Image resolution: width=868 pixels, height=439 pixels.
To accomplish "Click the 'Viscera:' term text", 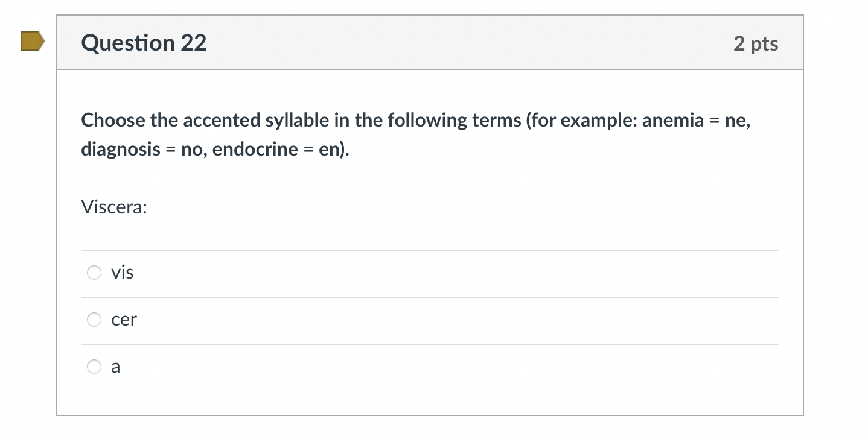I will tap(114, 207).
